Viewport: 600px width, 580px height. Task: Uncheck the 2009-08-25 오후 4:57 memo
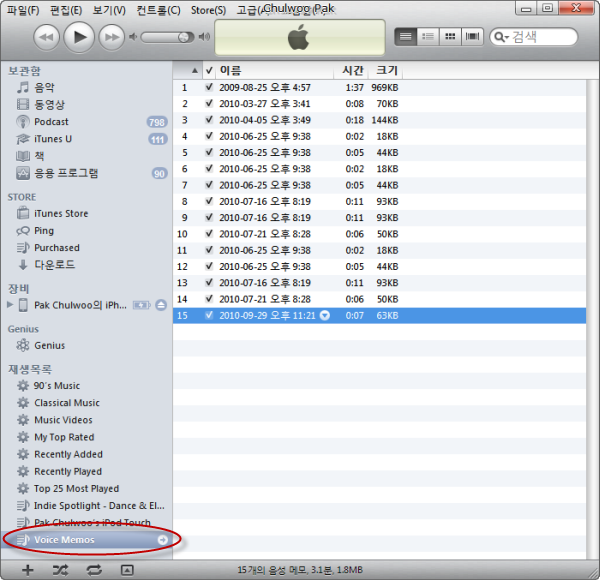(x=209, y=87)
